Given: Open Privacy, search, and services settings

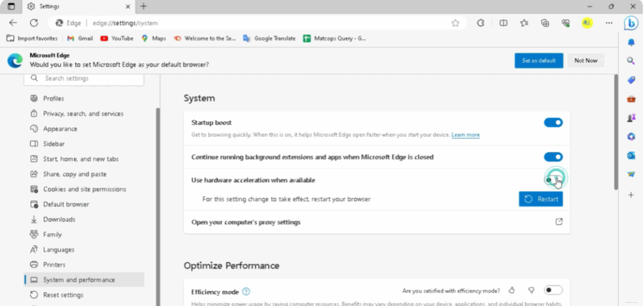Looking at the screenshot, I should pos(84,113).
